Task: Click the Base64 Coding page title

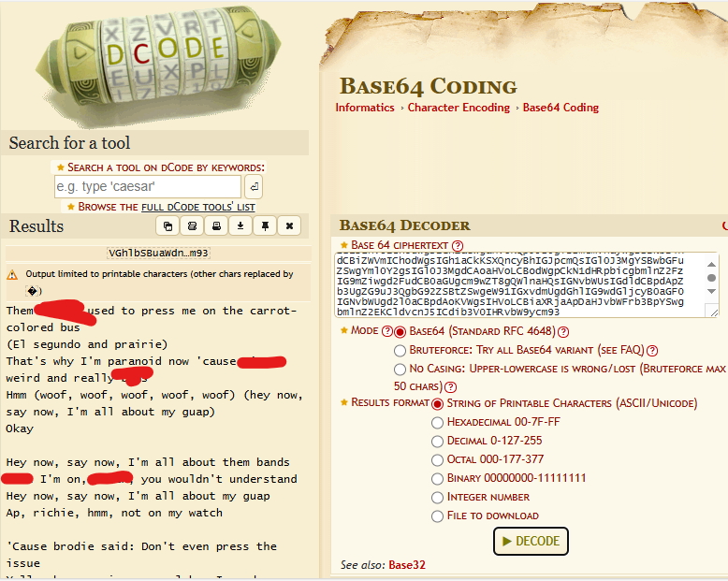Action: click(x=428, y=86)
